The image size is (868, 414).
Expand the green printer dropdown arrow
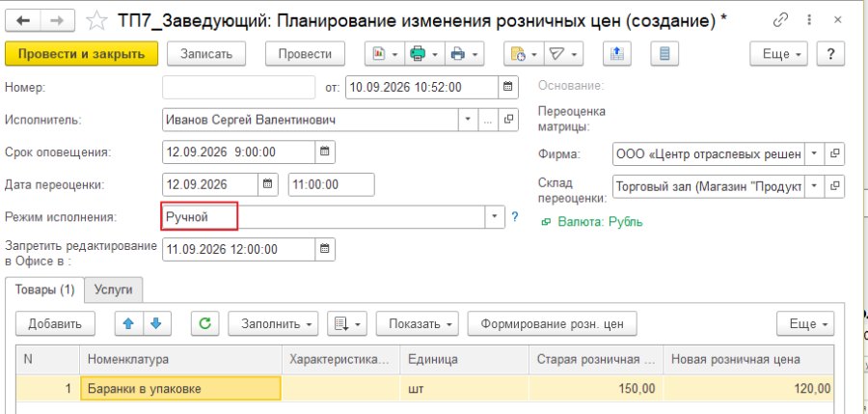(x=435, y=54)
